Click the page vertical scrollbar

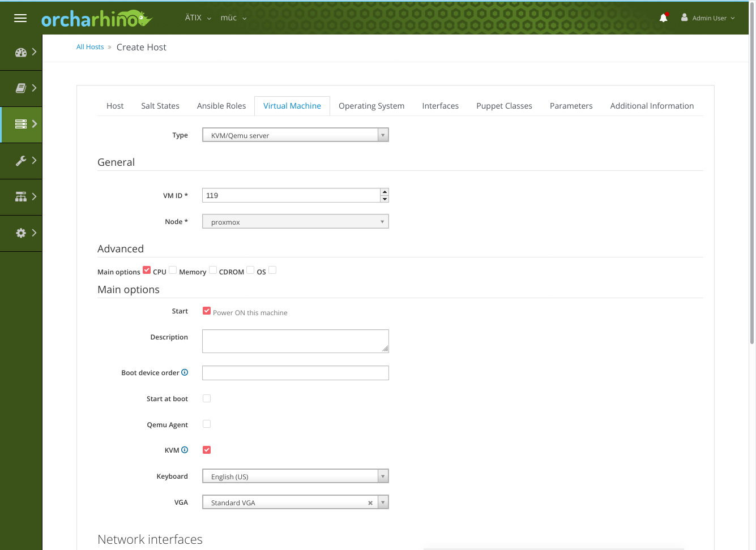[x=752, y=172]
